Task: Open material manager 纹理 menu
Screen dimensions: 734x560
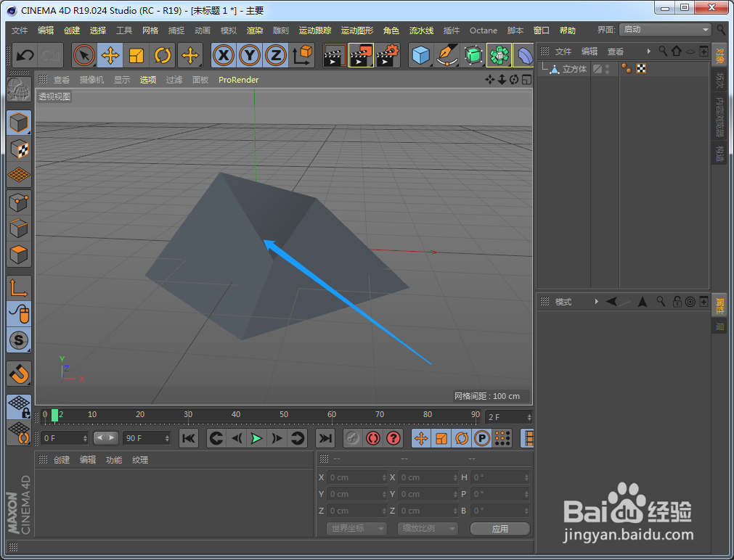Action: (140, 460)
